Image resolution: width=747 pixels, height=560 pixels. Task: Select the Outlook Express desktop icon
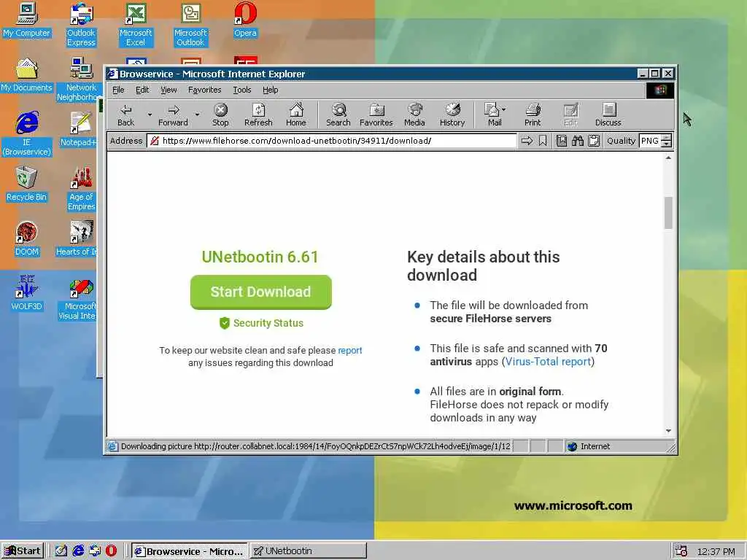[x=81, y=25]
